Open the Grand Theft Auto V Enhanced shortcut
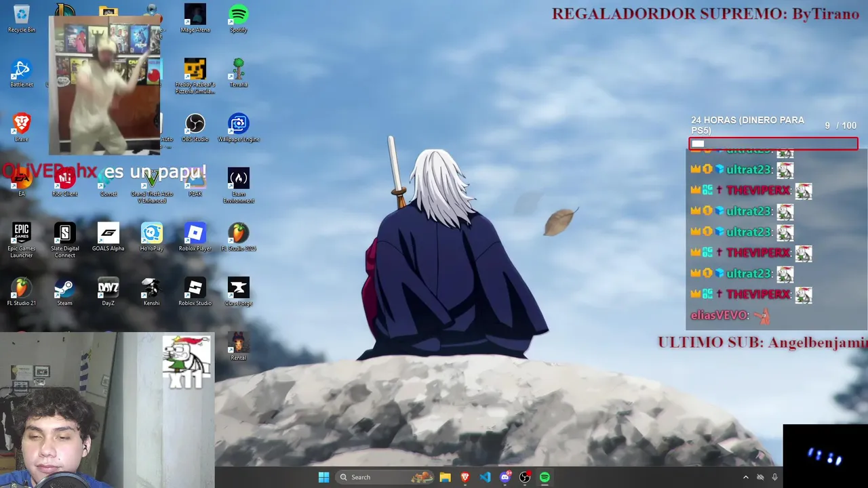 (152, 186)
